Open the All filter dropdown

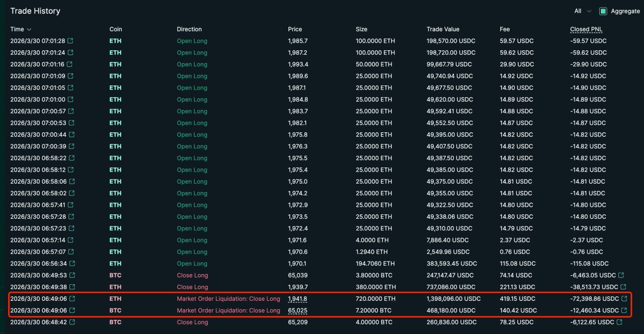coord(583,11)
